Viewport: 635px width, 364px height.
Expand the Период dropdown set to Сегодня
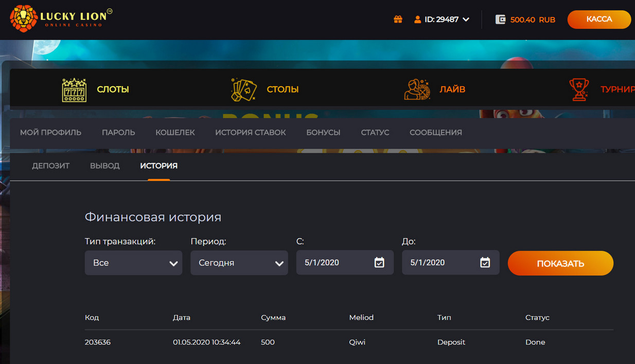[239, 263]
